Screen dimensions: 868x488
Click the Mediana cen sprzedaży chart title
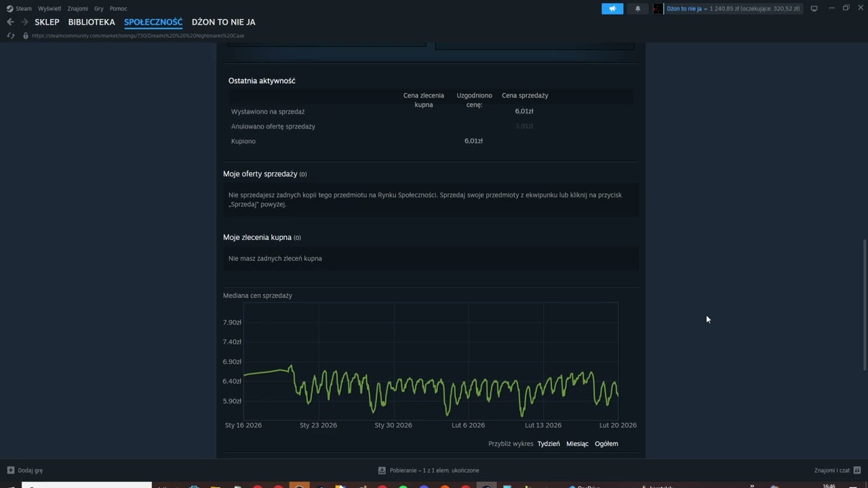pos(258,296)
